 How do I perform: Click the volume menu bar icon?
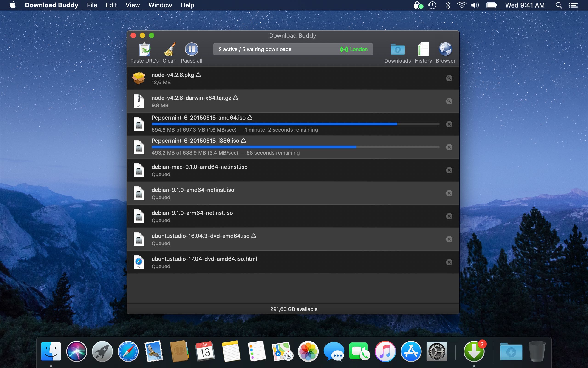pos(475,5)
